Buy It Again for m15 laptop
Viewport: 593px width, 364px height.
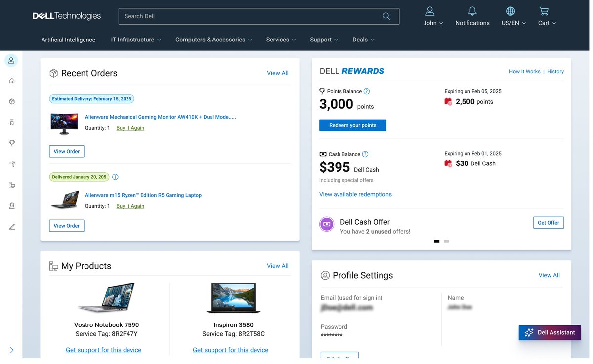130,206
